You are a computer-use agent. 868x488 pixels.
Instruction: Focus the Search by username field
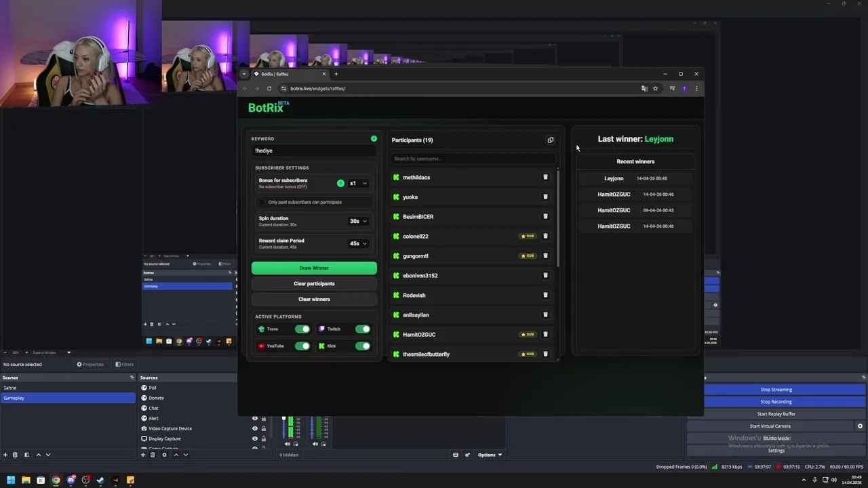pos(473,159)
